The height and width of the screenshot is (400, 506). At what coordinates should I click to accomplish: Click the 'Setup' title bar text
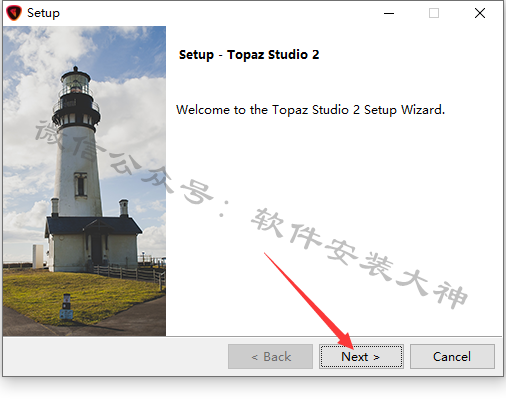pos(43,13)
